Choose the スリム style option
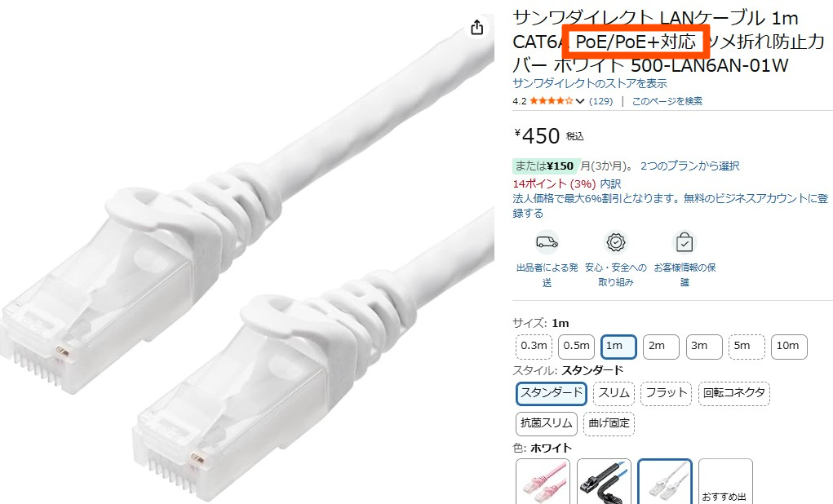 click(x=614, y=394)
